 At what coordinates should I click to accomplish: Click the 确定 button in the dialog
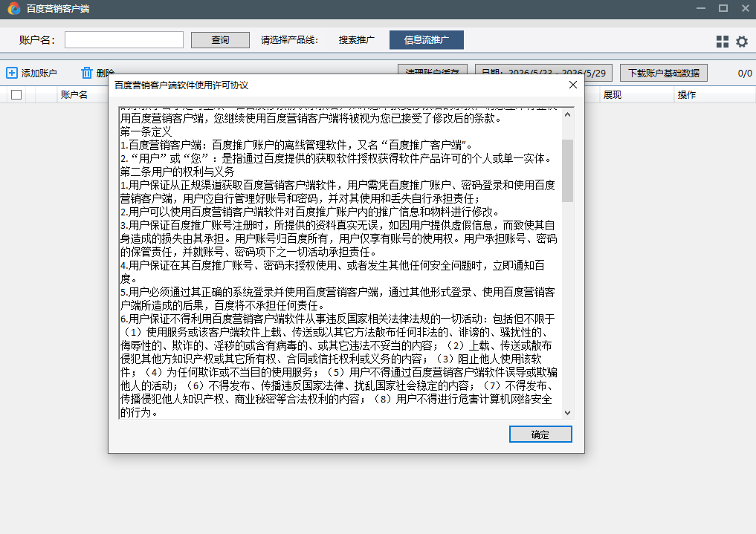pos(540,434)
